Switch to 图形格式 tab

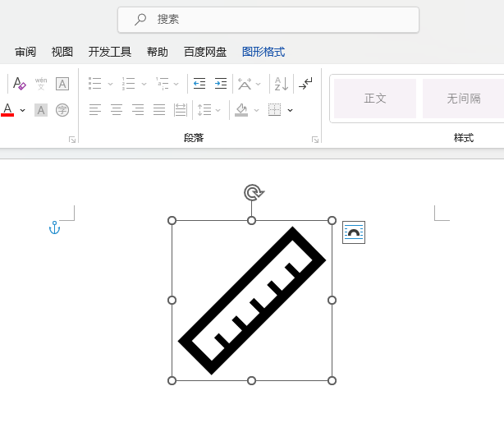tap(263, 52)
